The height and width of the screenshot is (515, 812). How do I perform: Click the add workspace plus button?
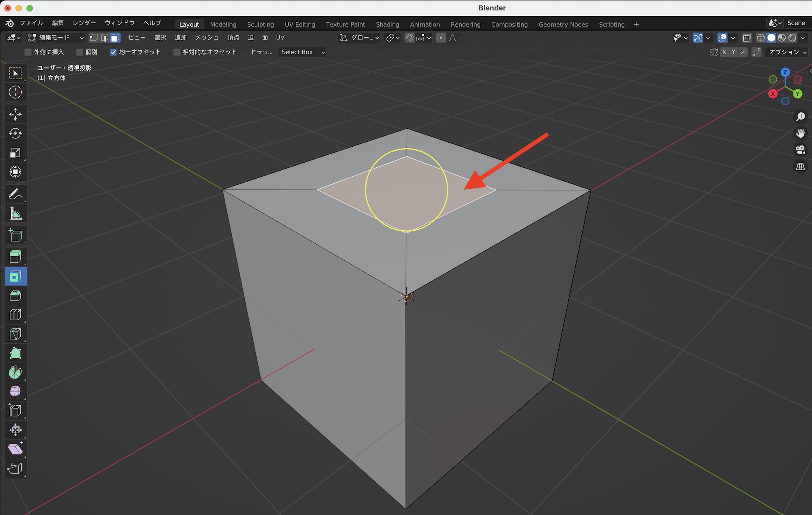[x=636, y=24]
